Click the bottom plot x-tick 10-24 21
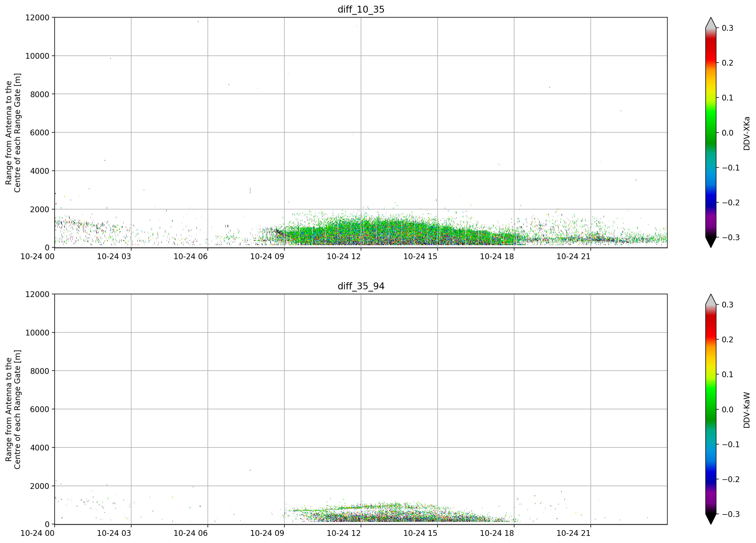Image resolution: width=756 pixels, height=543 pixels. [x=573, y=533]
